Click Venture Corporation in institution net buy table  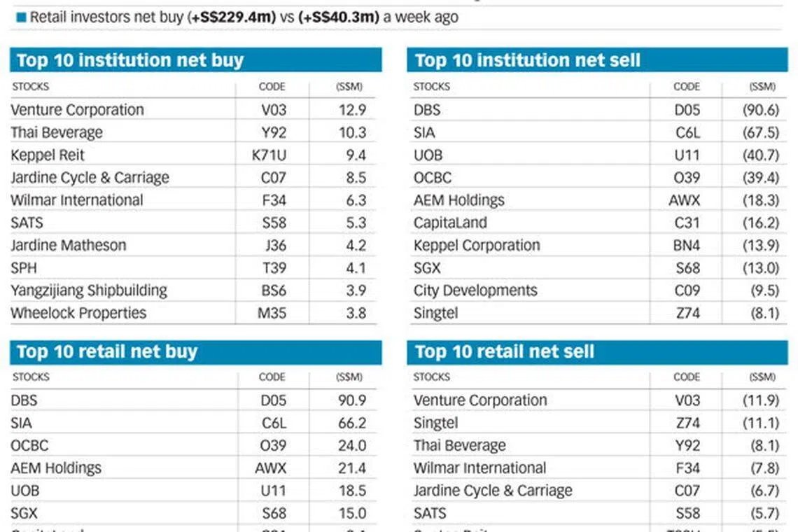[x=77, y=110]
